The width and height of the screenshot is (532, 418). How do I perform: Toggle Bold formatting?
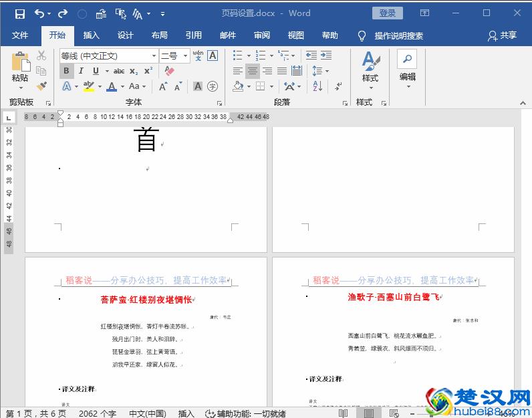pyautogui.click(x=67, y=71)
